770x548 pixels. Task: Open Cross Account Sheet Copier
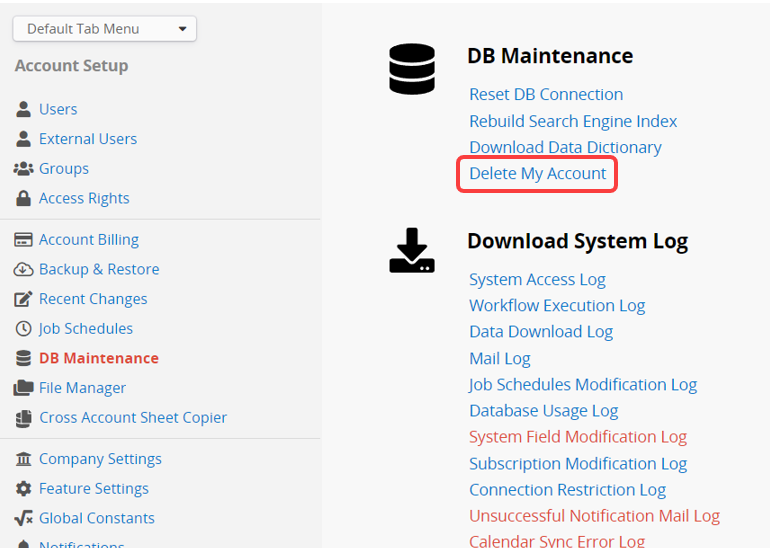click(133, 418)
